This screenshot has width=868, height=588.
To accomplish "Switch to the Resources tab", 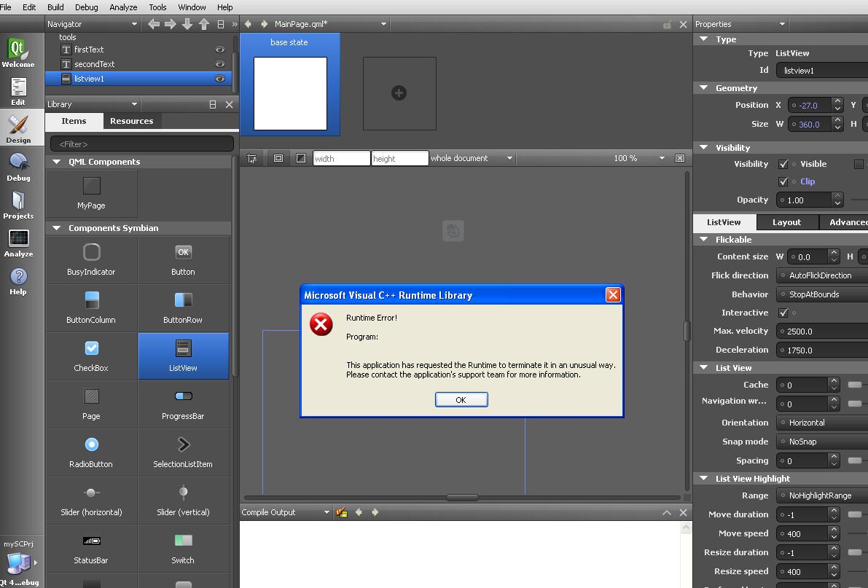I will click(131, 121).
